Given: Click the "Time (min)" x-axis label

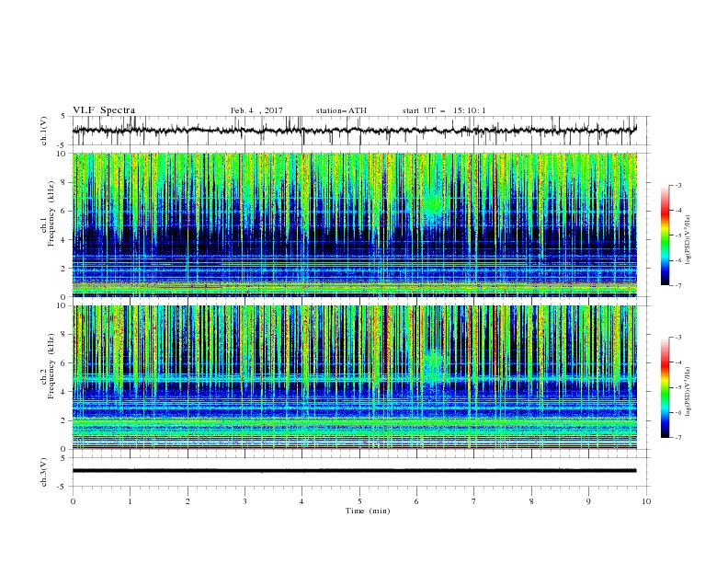Looking at the screenshot, I should tap(368, 511).
